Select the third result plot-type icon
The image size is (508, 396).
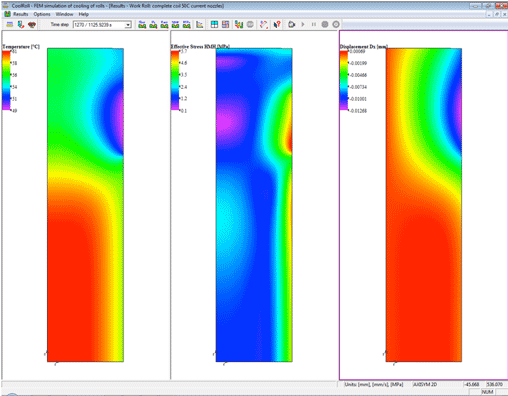[164, 24]
